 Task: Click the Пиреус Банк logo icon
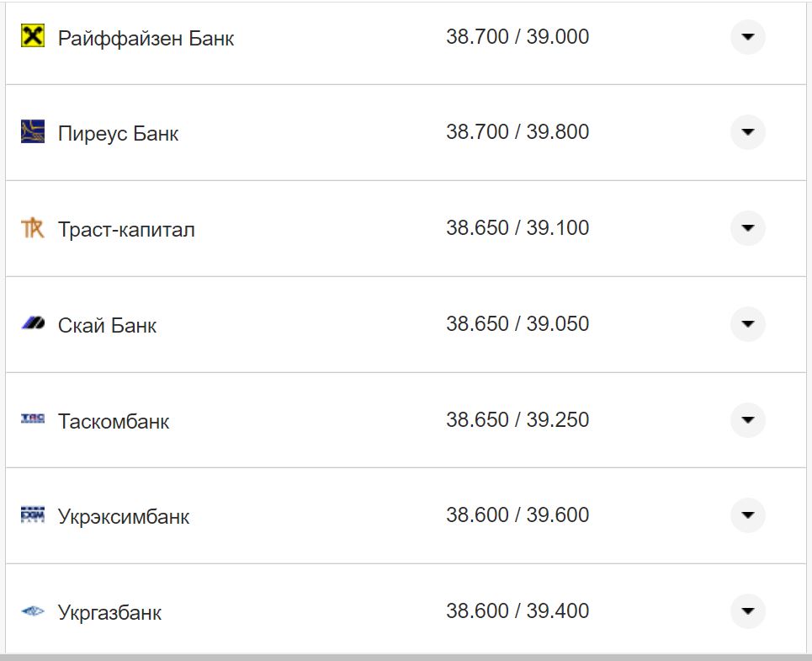click(x=31, y=132)
